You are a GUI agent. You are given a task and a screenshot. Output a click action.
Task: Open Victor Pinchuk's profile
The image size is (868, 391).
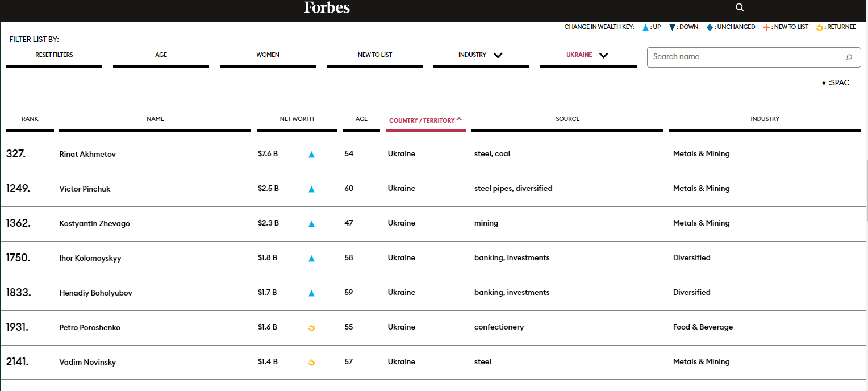[x=85, y=189]
